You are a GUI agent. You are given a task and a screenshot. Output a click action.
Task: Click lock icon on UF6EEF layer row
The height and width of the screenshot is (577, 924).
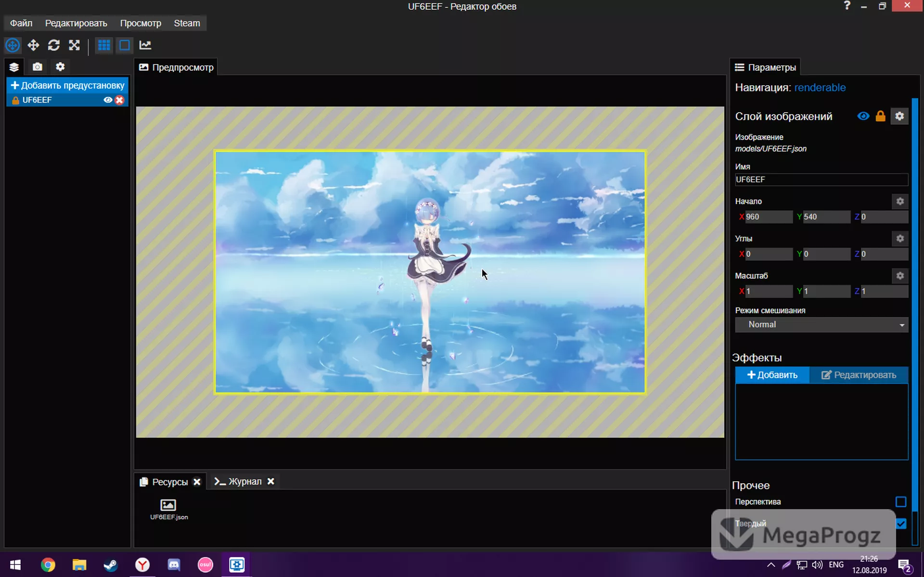tap(15, 100)
